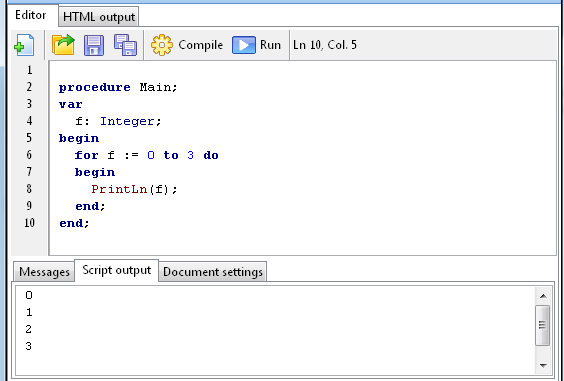Click line number 8 in the gutter
This screenshot has width=564, height=381.
point(29,189)
